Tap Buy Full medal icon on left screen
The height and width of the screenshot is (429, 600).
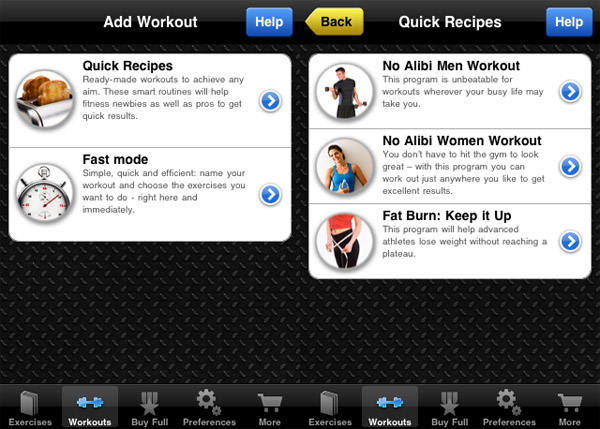coord(149,403)
